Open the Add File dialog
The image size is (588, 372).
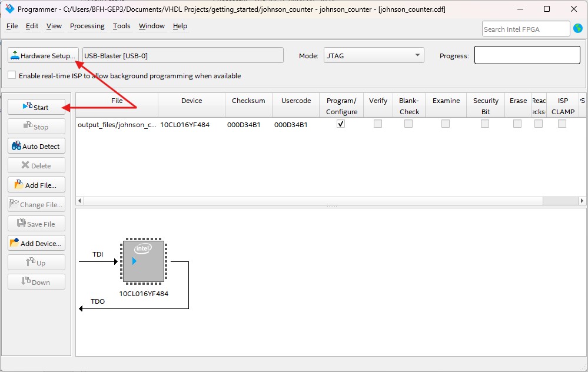tap(36, 185)
